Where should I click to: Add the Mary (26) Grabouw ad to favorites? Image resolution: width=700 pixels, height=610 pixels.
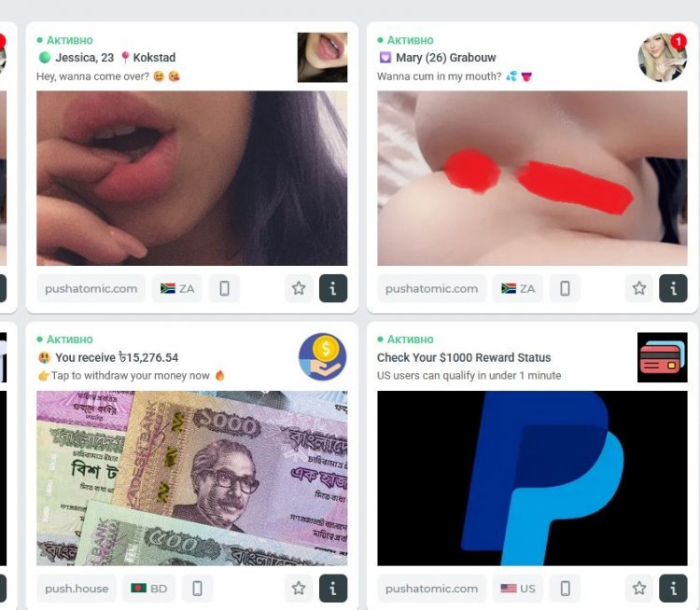coord(639,288)
